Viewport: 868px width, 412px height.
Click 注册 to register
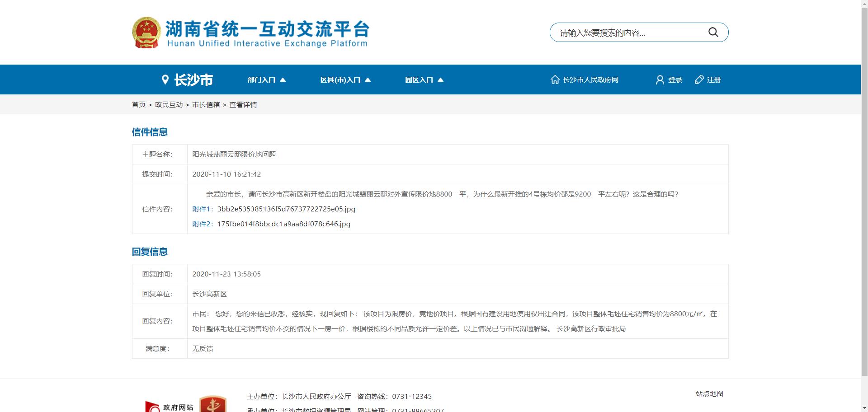click(x=713, y=80)
